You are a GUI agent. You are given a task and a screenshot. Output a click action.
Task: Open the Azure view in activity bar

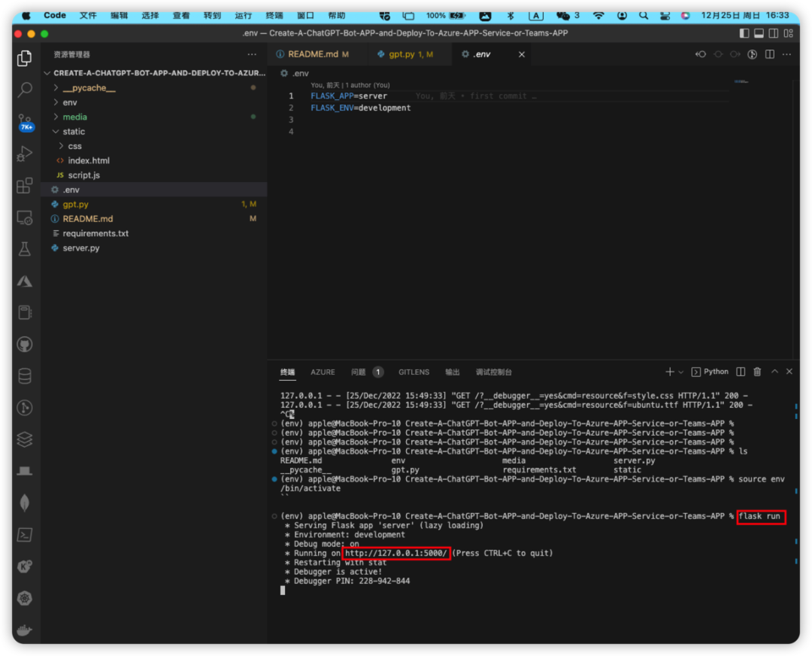[24, 281]
